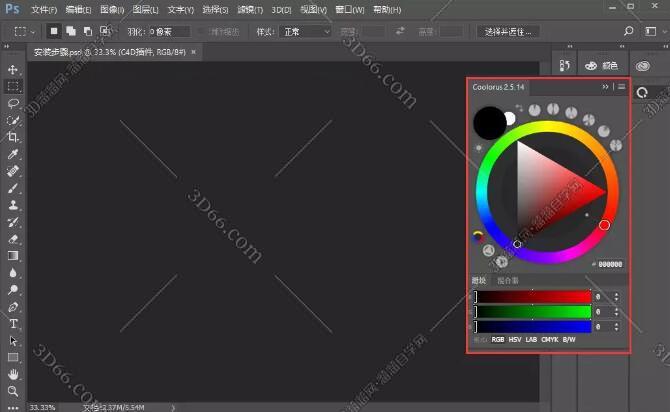Click the 选择并遮住 button
This screenshot has width=670, height=412.
point(511,31)
